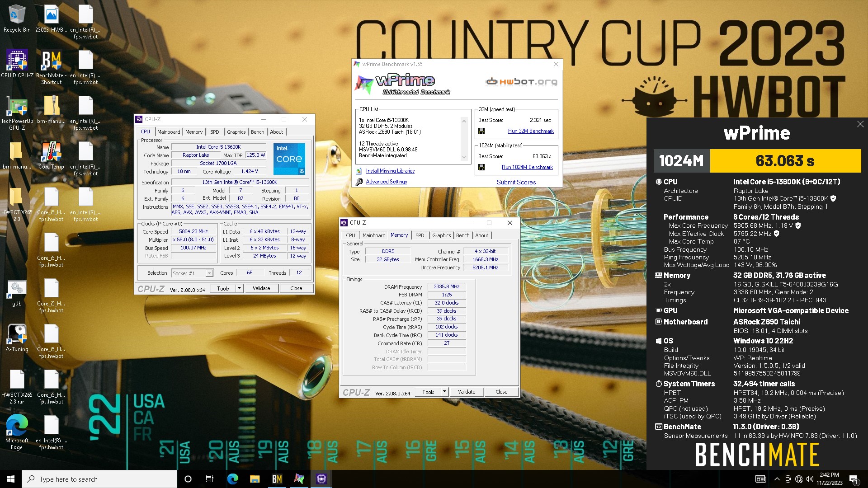Select About tab in CPU-Z Memory window
This screenshot has width=868, height=488.
482,235
